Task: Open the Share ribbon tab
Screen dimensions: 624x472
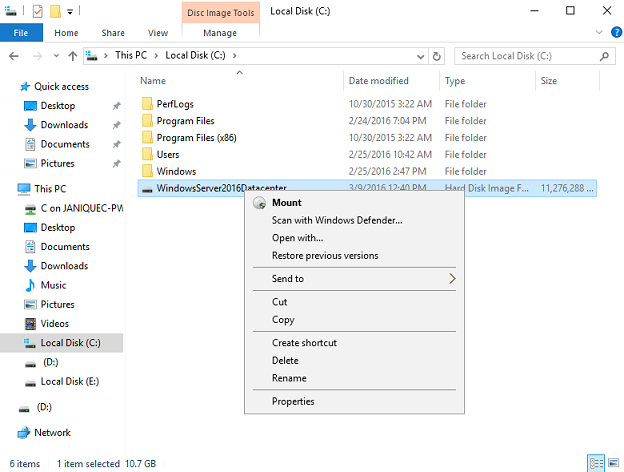Action: coord(113,33)
